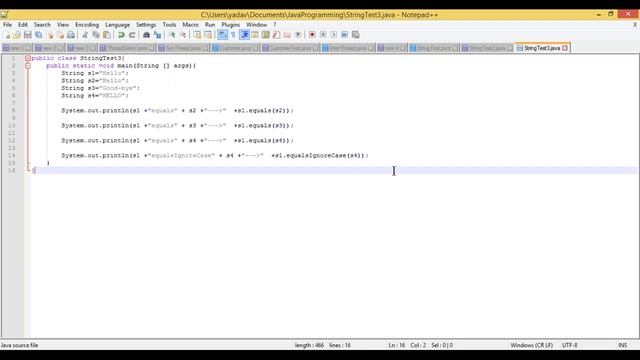Click the UTF-8 encoding status entry
Image resolution: width=640 pixels, height=360 pixels.
pyautogui.click(x=569, y=345)
